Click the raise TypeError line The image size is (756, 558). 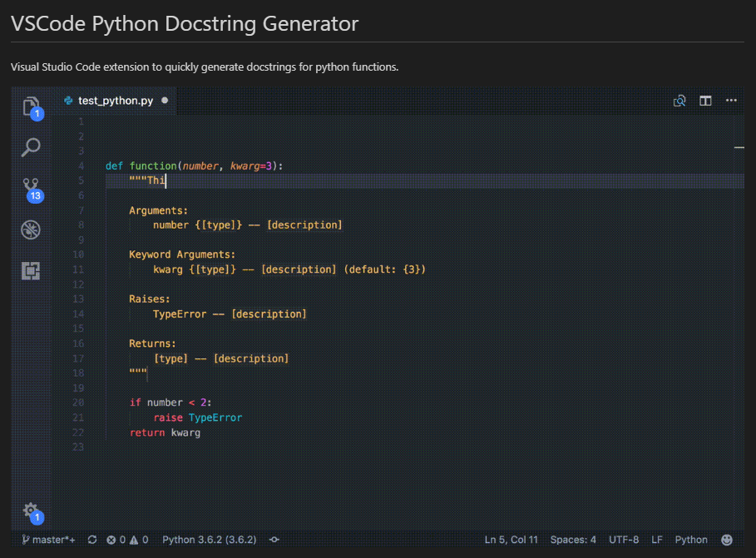pyautogui.click(x=198, y=417)
